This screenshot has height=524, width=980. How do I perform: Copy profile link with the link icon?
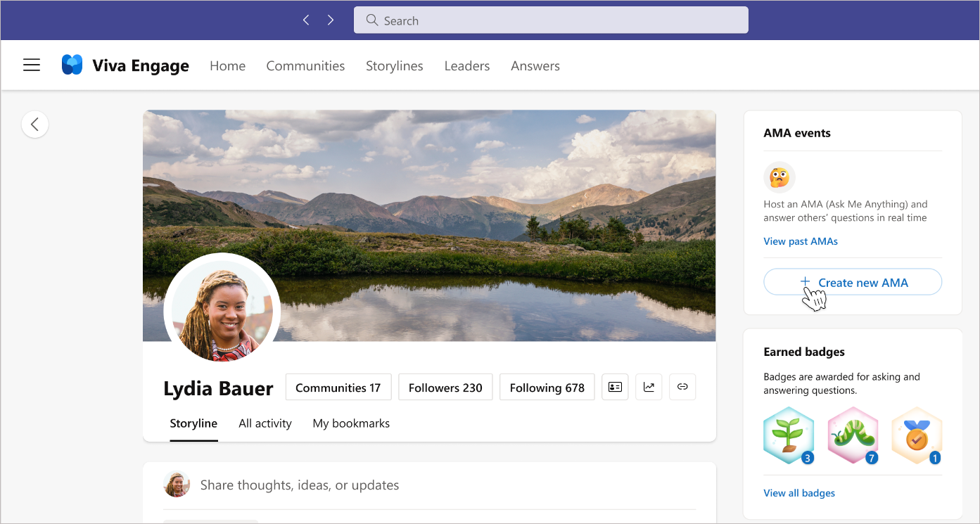tap(682, 387)
